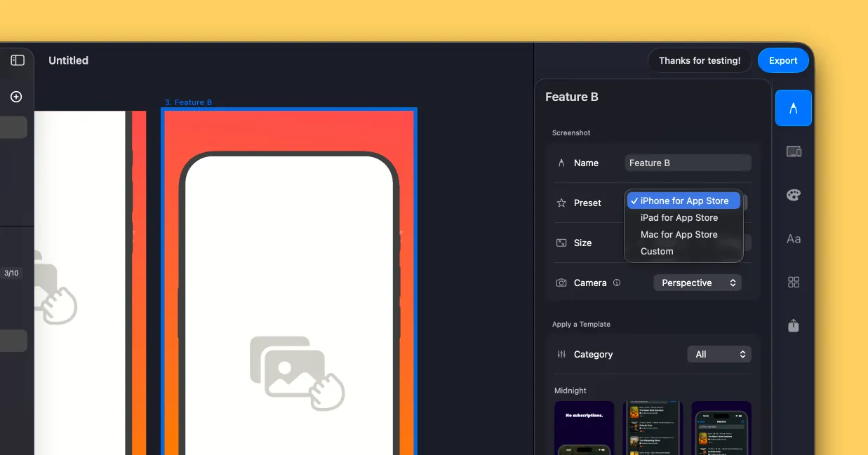Select iPad for App Store preset

pyautogui.click(x=679, y=217)
